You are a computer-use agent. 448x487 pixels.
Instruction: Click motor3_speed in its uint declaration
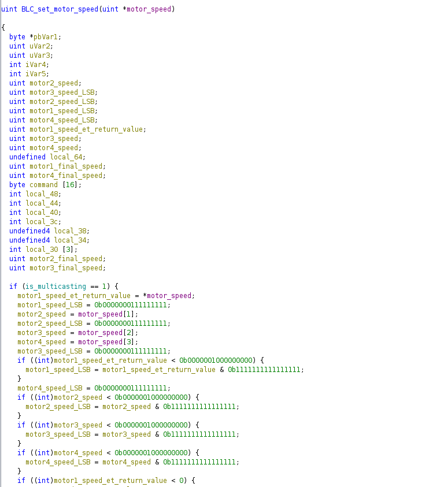click(54, 139)
